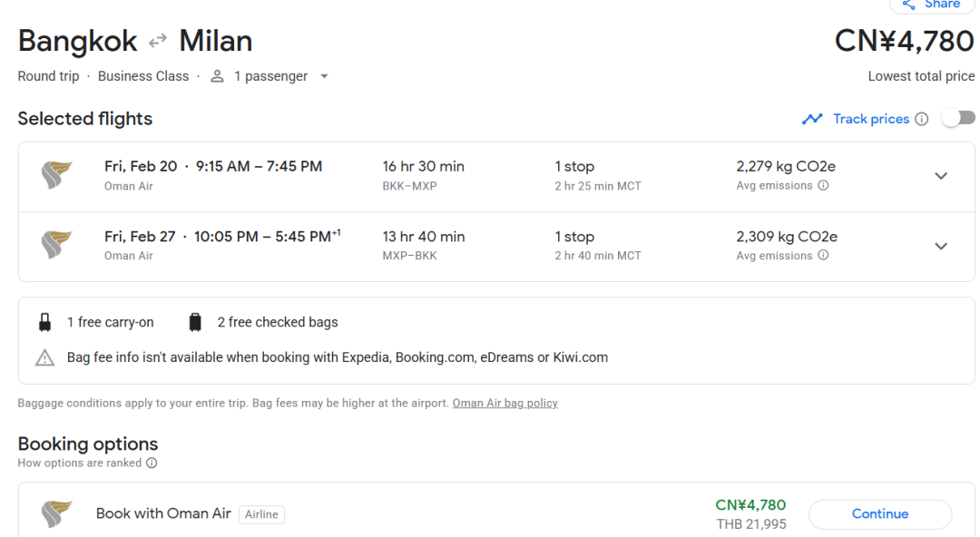This screenshot has width=980, height=537.
Task: Click '2 free checked bags' text
Action: coord(278,322)
